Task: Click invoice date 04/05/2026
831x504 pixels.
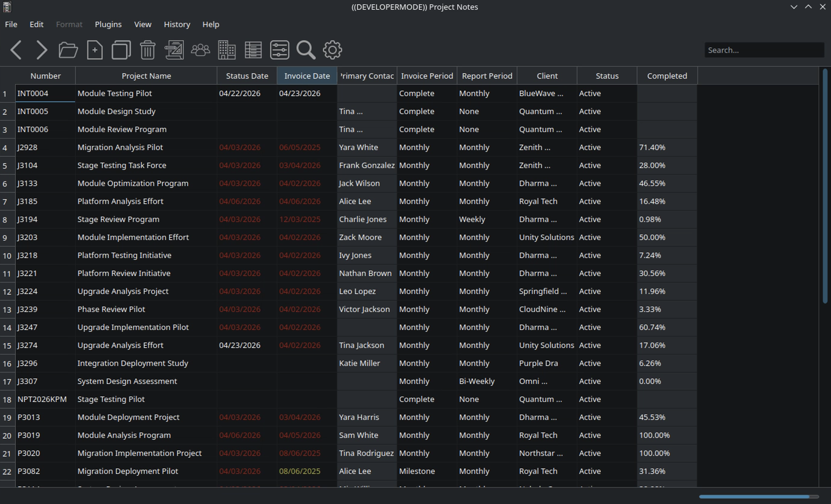Action: tap(307, 435)
